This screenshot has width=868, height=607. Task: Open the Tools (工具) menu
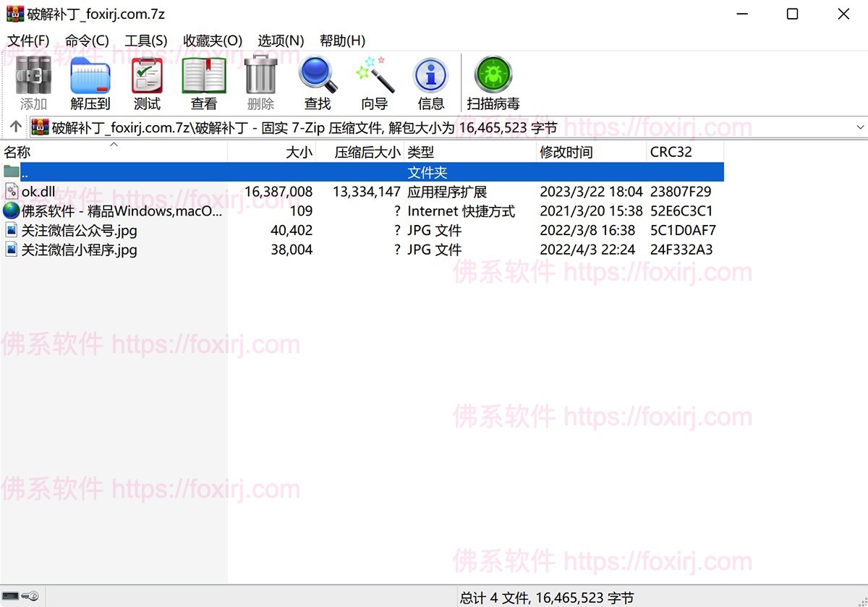pos(145,41)
